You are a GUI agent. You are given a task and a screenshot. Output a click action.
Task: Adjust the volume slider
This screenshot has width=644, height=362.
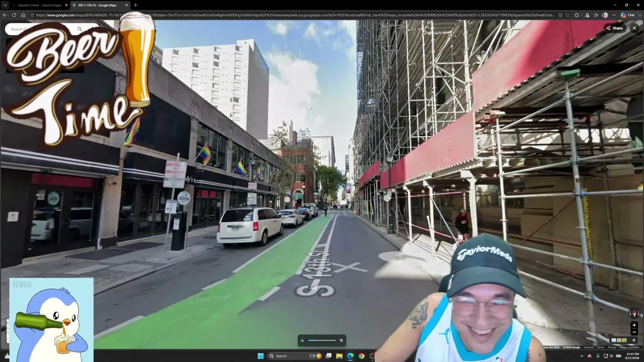point(322,340)
